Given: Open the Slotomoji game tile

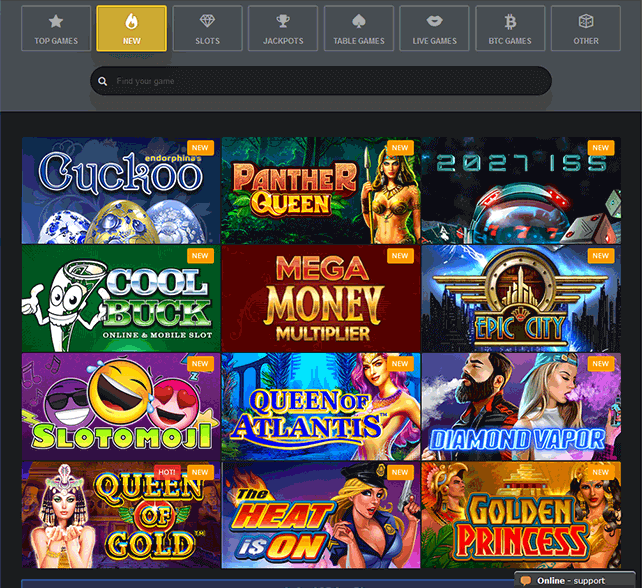Looking at the screenshot, I should [x=121, y=407].
